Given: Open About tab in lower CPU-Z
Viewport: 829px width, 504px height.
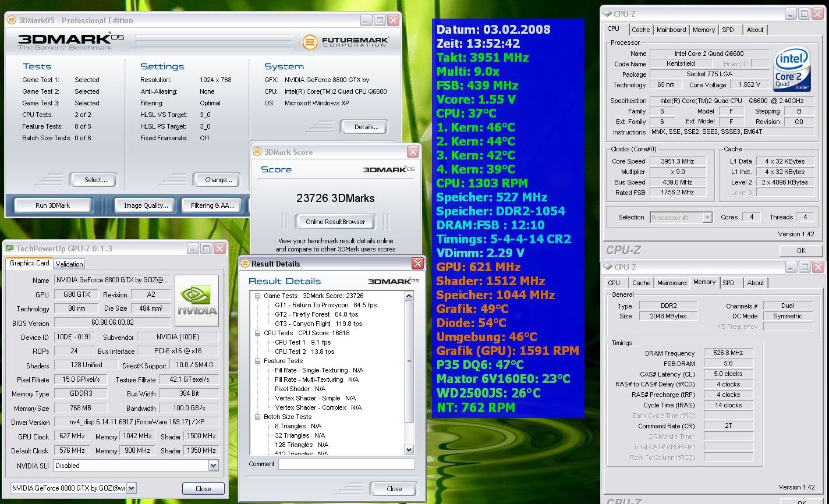Looking at the screenshot, I should [x=756, y=283].
